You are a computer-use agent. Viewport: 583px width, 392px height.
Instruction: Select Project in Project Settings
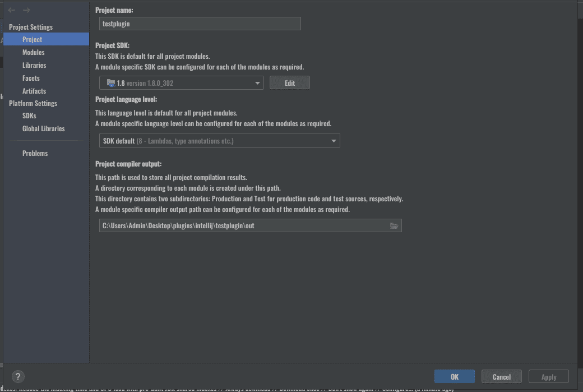coord(33,39)
